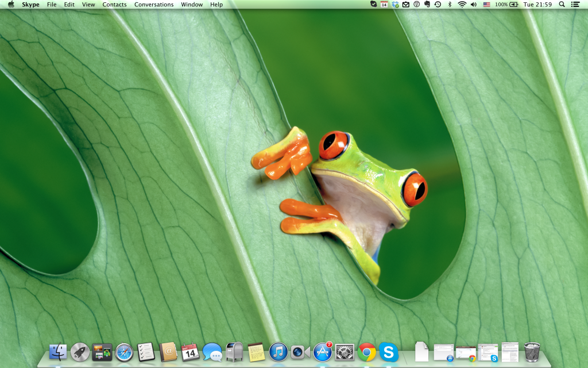
Task: Click the 100% battery status indicator
Action: click(x=506, y=5)
